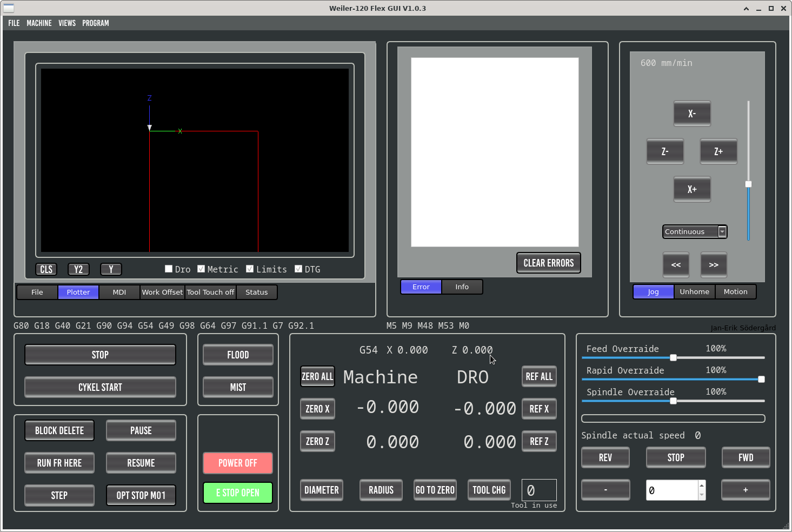This screenshot has width=792, height=532.
Task: Click the Feed Override slider handle
Action: [673, 357]
